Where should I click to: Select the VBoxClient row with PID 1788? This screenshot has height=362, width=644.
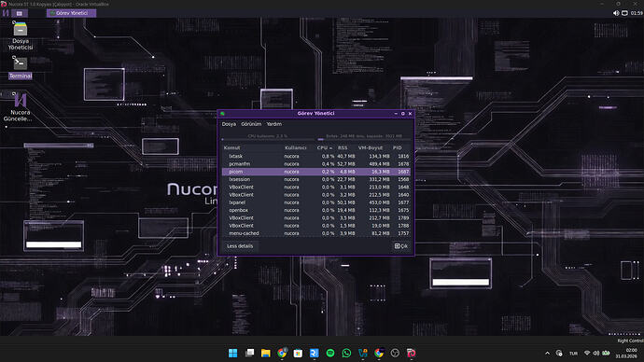(316, 226)
